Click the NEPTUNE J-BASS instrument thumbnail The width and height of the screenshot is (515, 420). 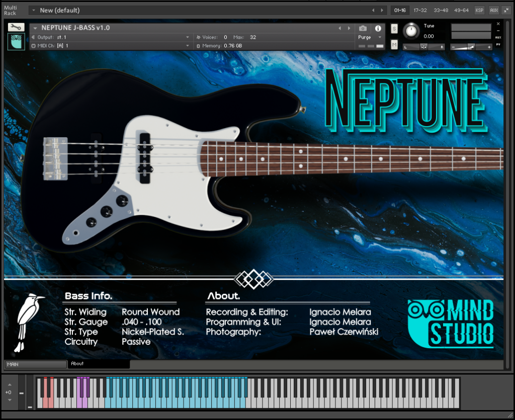(x=15, y=41)
